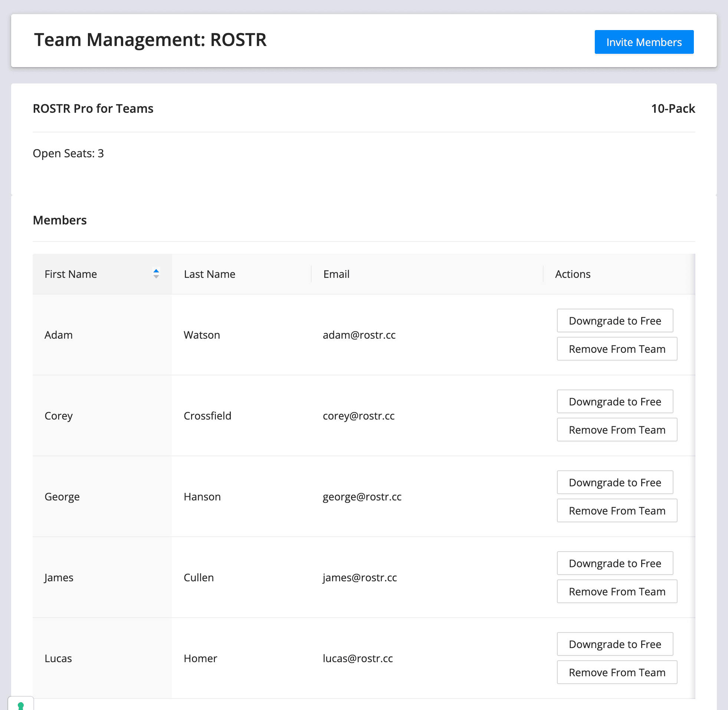Image resolution: width=728 pixels, height=710 pixels.
Task: Remove Corey Crossfield from team
Action: (617, 430)
